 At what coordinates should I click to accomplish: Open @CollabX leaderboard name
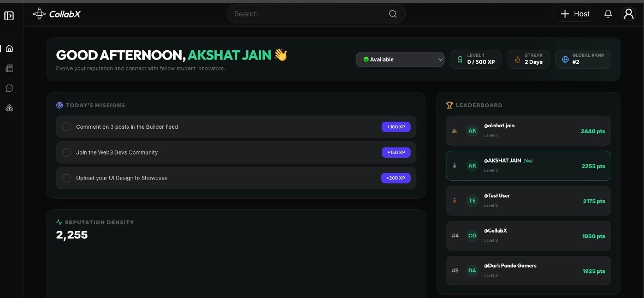click(495, 231)
